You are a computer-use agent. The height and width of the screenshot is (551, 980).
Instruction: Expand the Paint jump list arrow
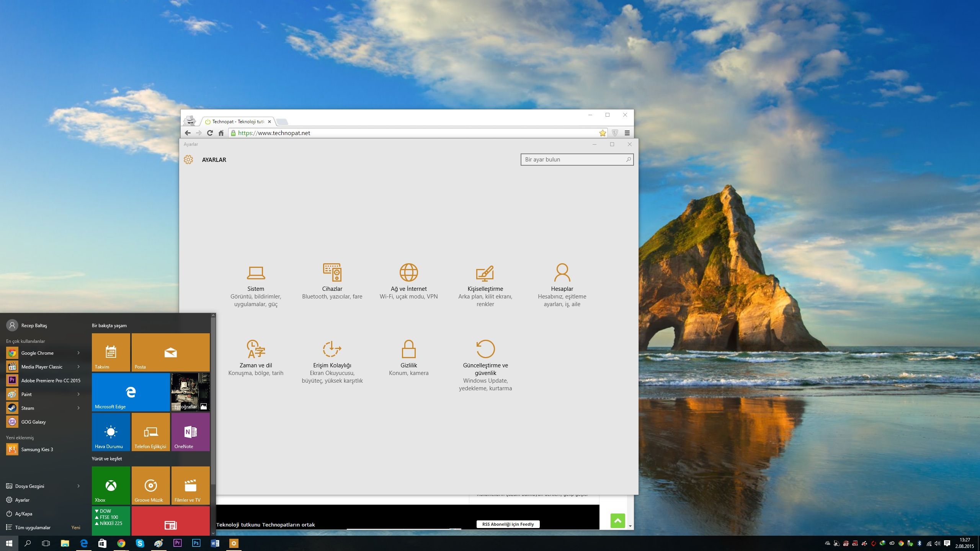coord(78,394)
